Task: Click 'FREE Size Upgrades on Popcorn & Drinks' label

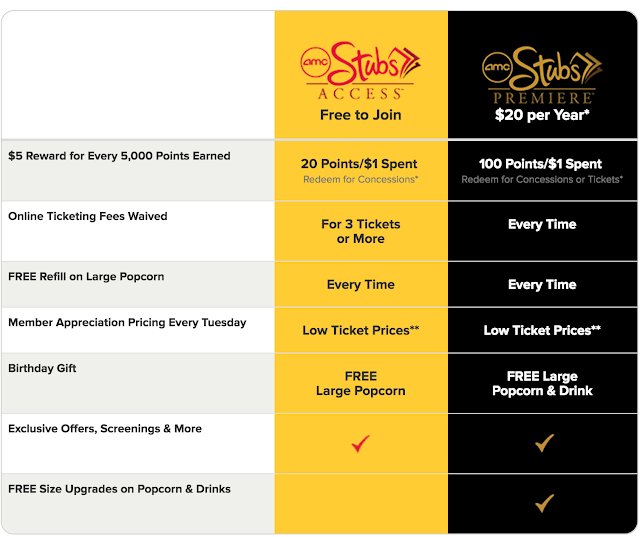Action: (x=119, y=489)
